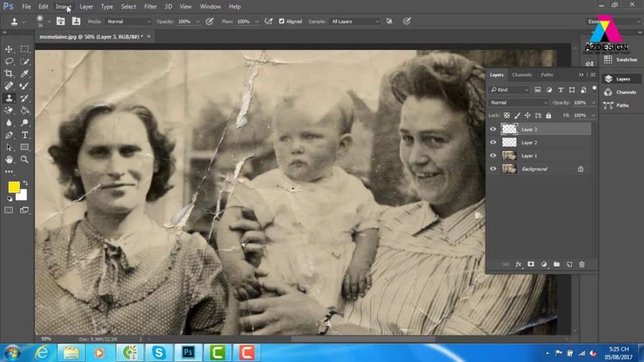
Task: Open the Sample: All Layers dropdown
Action: [x=354, y=21]
